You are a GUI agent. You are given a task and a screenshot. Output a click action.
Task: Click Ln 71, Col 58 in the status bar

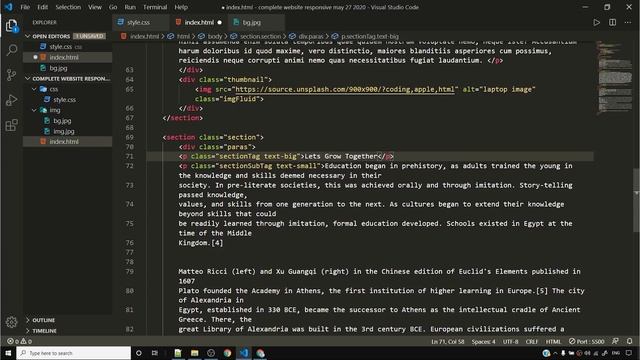[x=448, y=341]
